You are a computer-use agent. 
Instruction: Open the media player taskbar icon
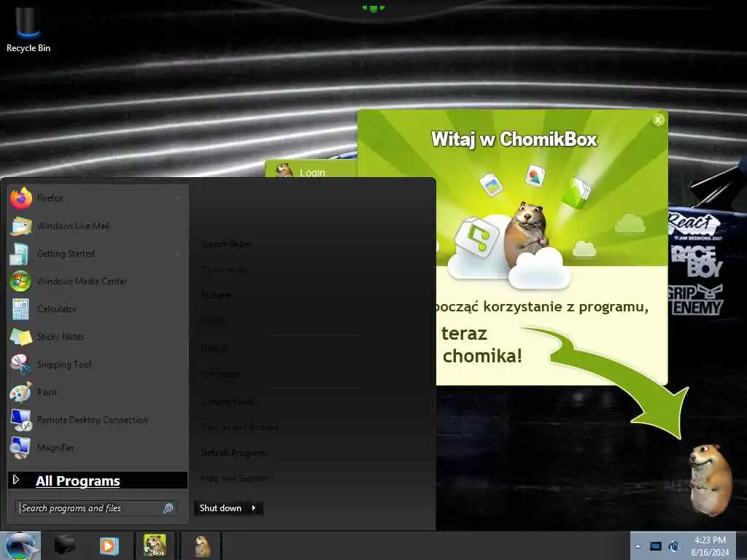(109, 545)
